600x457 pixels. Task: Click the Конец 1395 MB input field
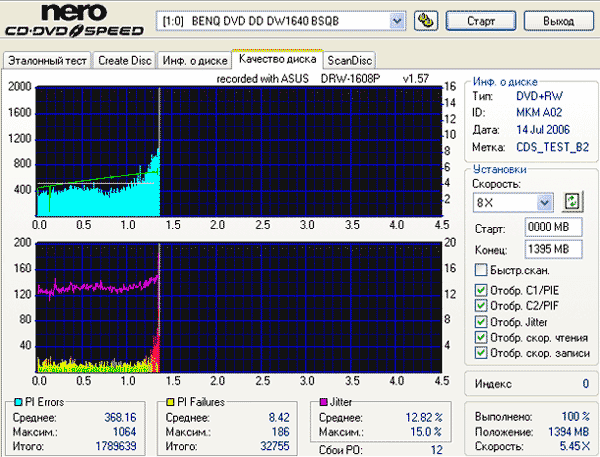554,250
